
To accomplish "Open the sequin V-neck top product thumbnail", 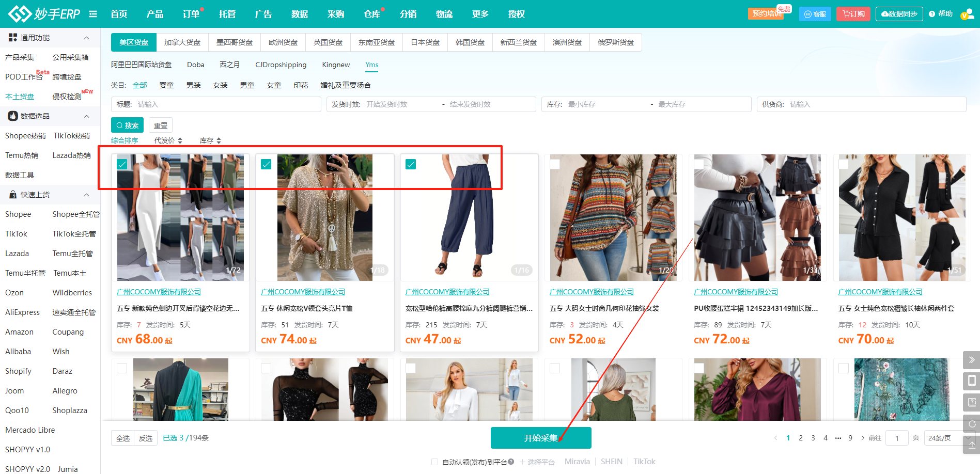I will pos(325,217).
